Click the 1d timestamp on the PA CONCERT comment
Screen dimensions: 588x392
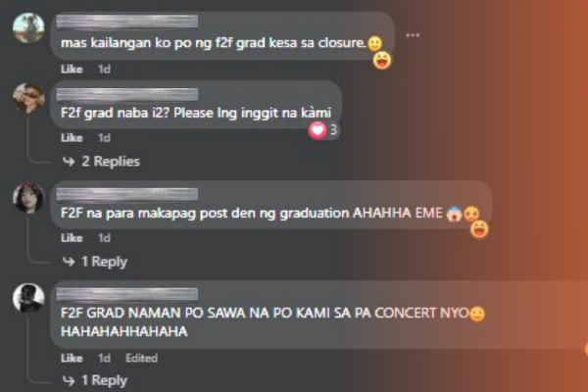(104, 358)
